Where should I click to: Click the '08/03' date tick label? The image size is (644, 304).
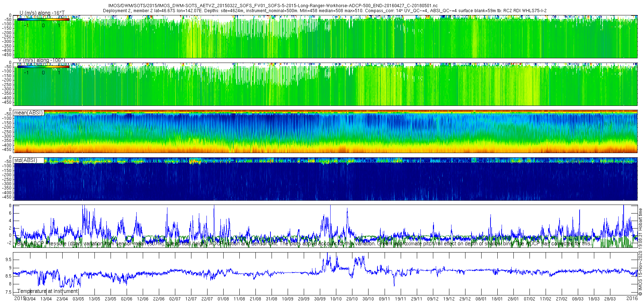(x=578, y=299)
